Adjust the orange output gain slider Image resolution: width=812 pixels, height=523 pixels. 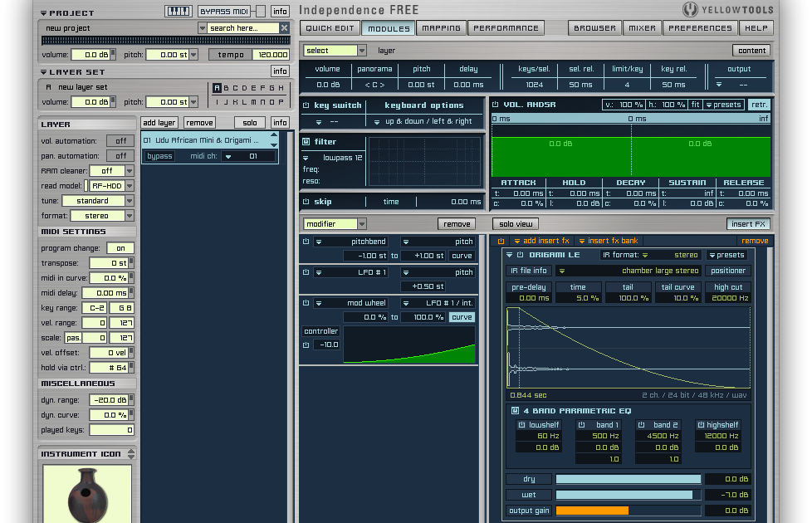point(629,511)
